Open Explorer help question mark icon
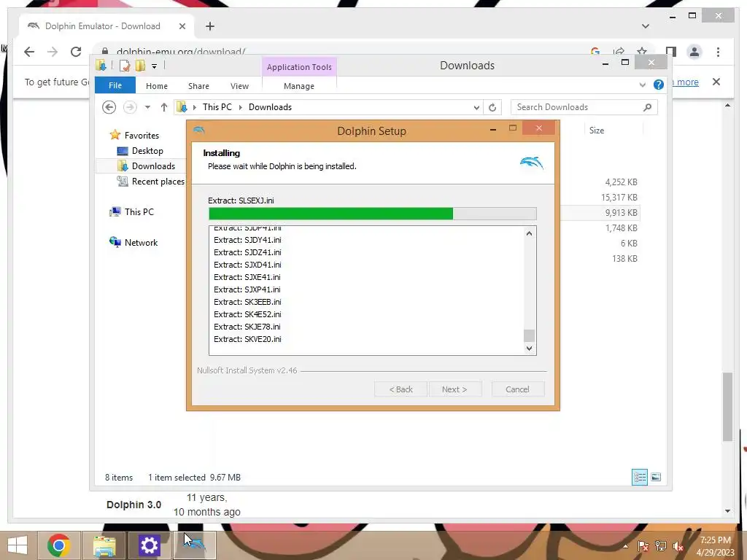Image resolution: width=747 pixels, height=560 pixels. coord(659,85)
